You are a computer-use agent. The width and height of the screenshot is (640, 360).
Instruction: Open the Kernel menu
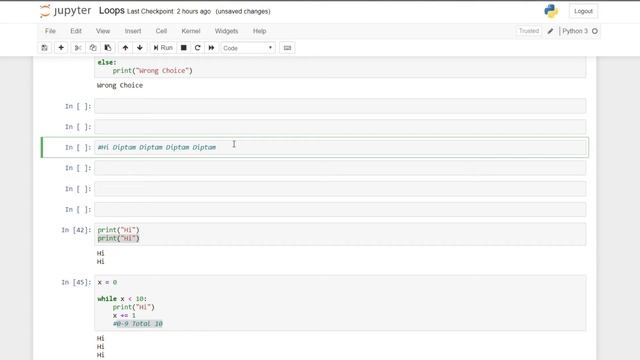(191, 31)
